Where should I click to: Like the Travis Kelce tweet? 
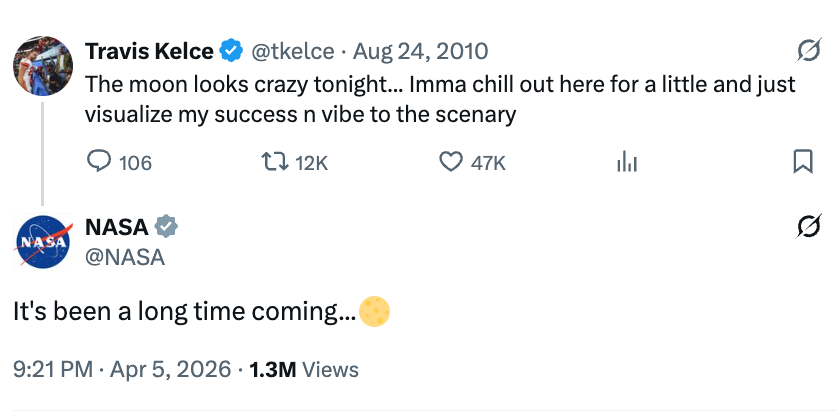(453, 162)
